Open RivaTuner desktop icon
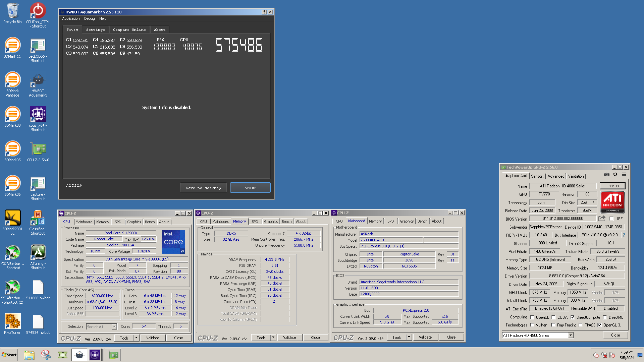Image resolution: width=644 pixels, height=362 pixels. click(x=12, y=324)
